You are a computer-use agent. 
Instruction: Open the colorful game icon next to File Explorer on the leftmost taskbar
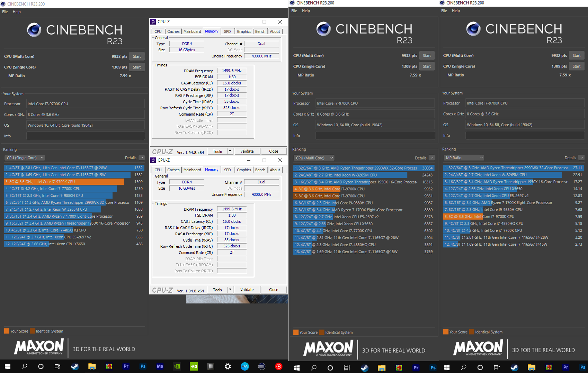pos(109,366)
